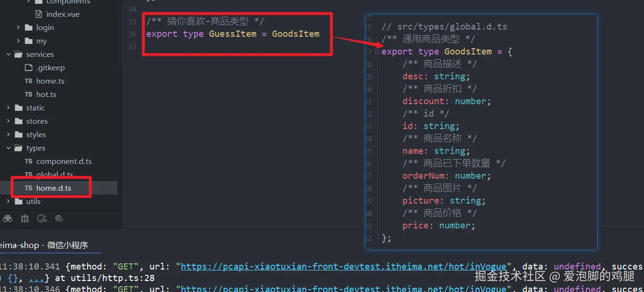This screenshot has width=644, height=292.
Task: Click the desc: string property
Action: coord(436,76)
